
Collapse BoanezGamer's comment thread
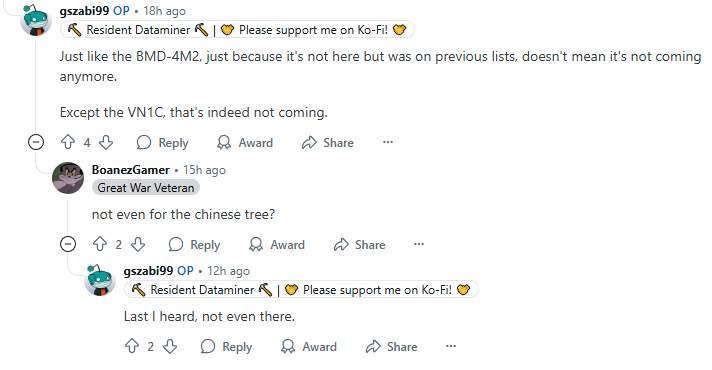68,244
